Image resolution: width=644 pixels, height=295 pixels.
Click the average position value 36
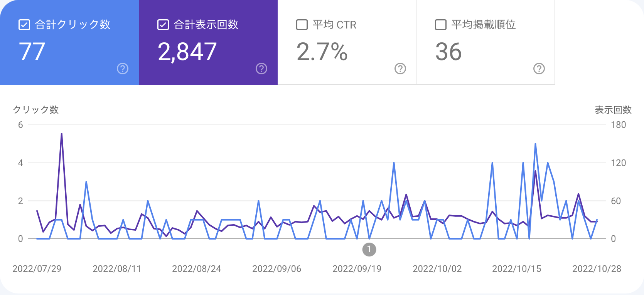tap(448, 52)
